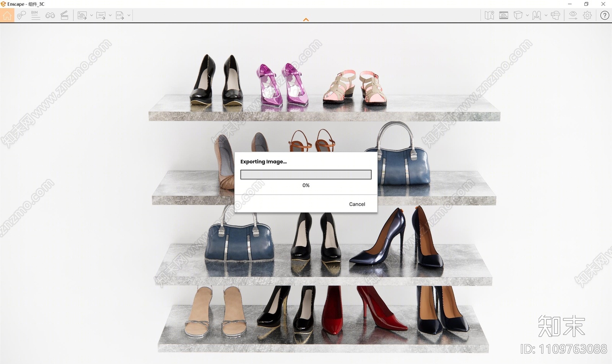Image resolution: width=612 pixels, height=364 pixels.
Task: Click the projection mode arches icon
Action: (x=537, y=15)
